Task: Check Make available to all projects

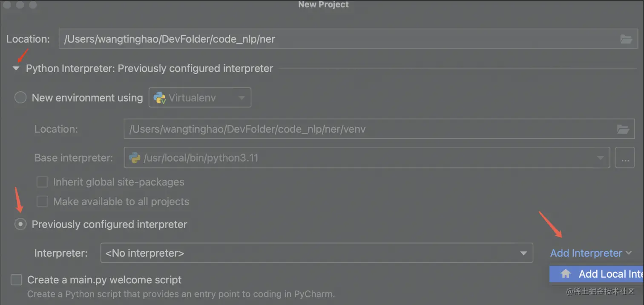Action: [x=42, y=201]
